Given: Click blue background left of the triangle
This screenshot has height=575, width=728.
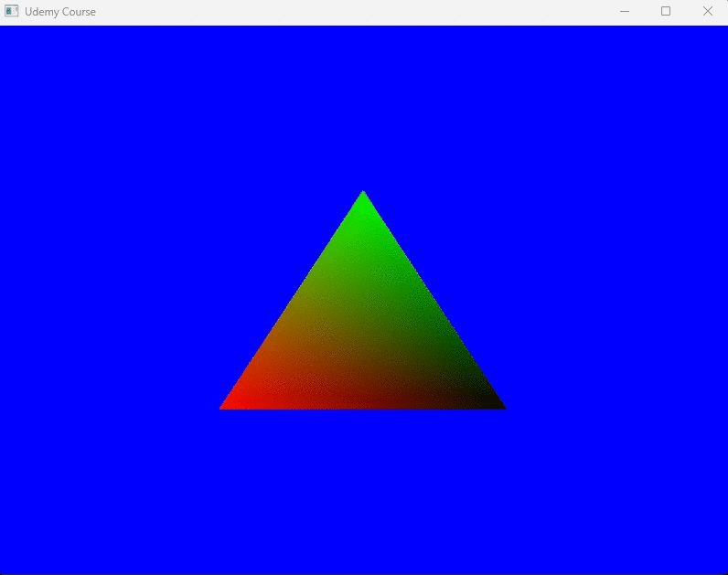Looking at the screenshot, I should [110, 302].
